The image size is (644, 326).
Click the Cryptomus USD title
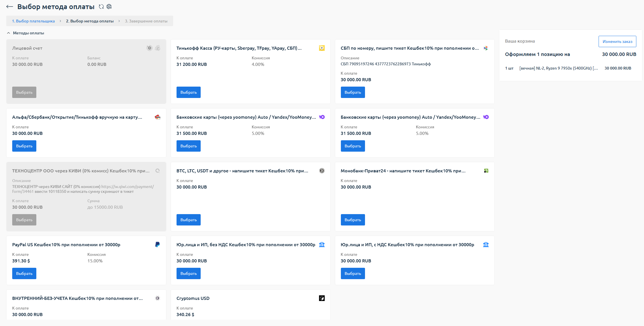(x=193, y=298)
